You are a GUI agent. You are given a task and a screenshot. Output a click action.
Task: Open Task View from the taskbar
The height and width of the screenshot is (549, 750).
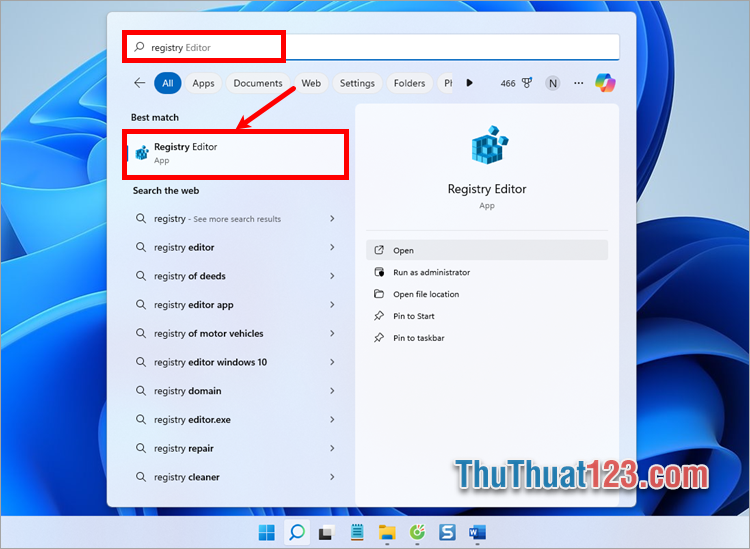click(x=327, y=532)
